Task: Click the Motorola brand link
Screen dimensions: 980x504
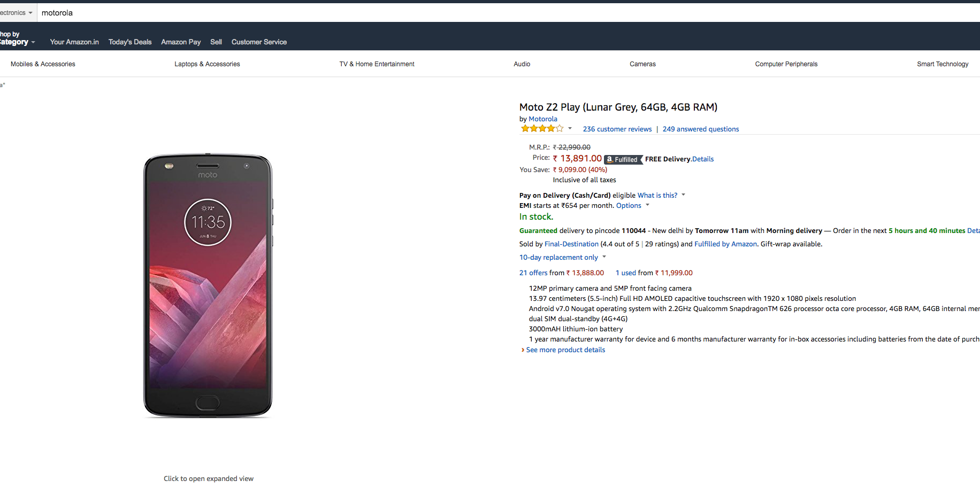Action: pos(543,119)
